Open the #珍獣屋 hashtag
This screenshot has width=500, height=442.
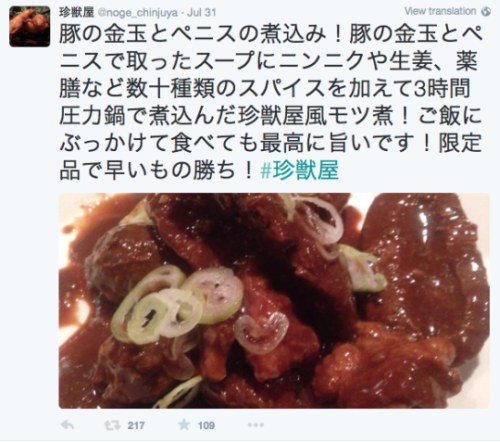click(x=299, y=170)
